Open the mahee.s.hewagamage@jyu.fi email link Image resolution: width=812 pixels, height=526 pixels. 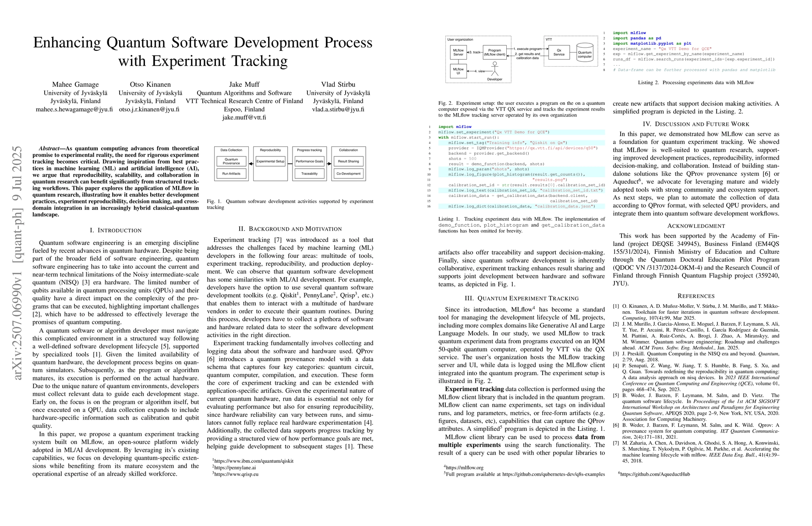[74, 109]
